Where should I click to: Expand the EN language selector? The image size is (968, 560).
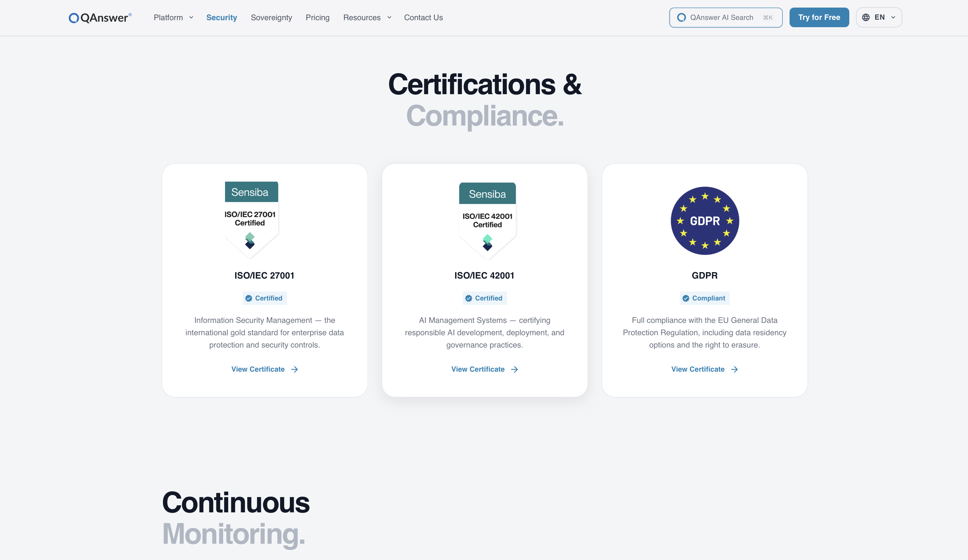(879, 17)
